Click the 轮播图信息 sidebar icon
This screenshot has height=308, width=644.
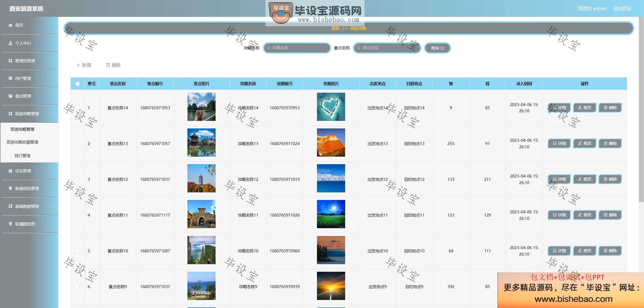(x=10, y=224)
